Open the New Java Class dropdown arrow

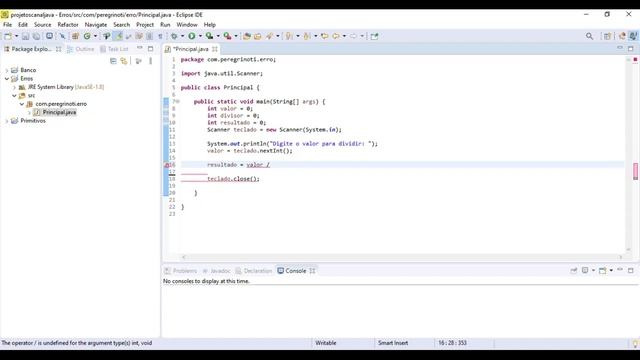point(96,36)
